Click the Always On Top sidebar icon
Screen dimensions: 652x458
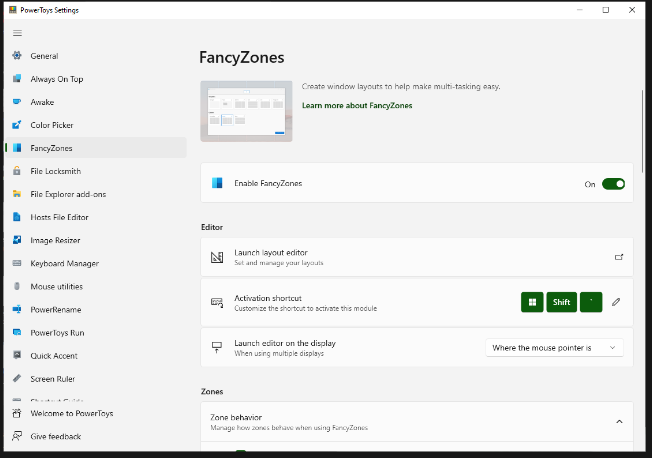17,79
